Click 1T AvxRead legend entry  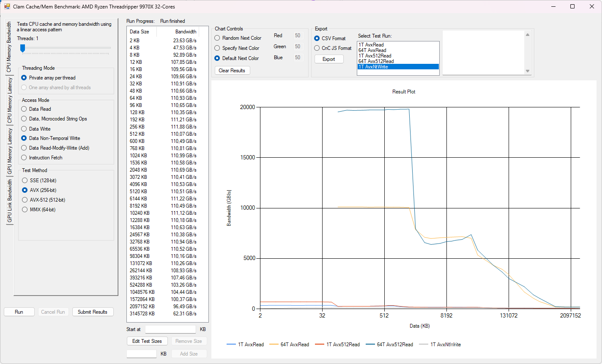click(245, 345)
